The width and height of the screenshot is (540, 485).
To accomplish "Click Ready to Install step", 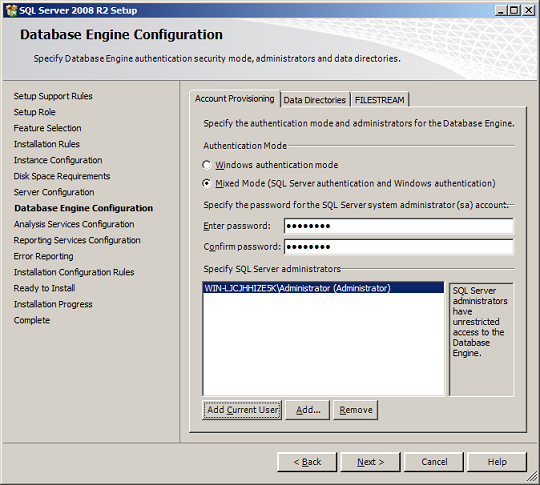I will (44, 288).
